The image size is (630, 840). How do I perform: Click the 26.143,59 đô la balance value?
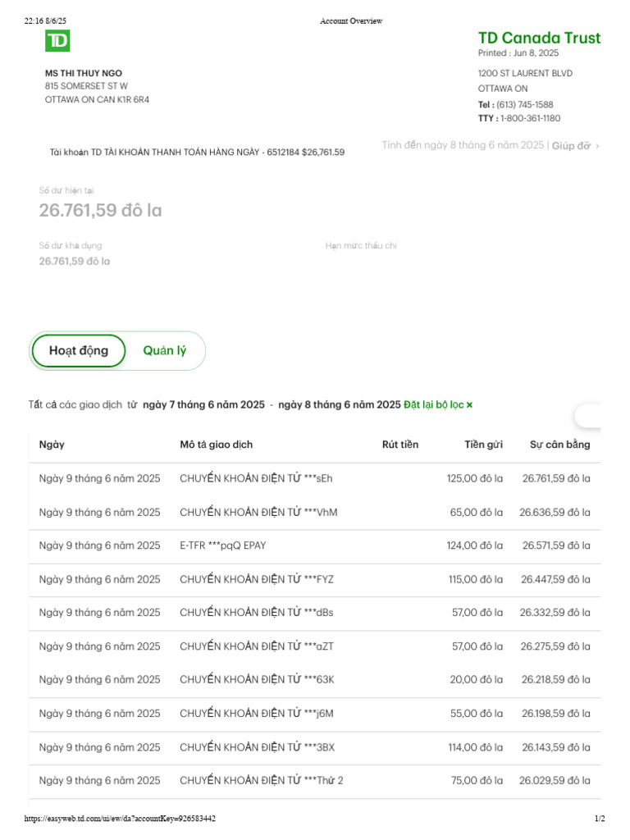555,748
